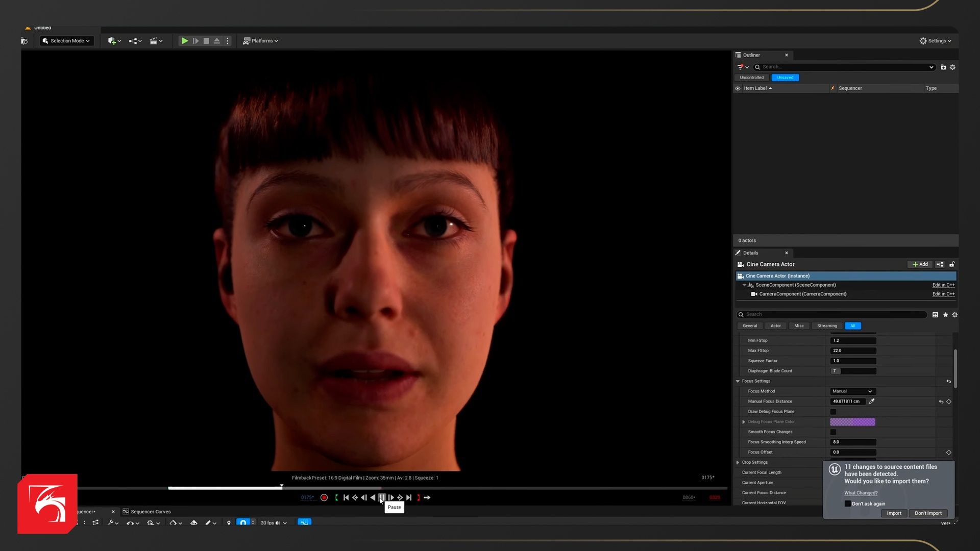Click the Manual Focus Distance value field
Viewport: 980px width, 551px height.
click(x=847, y=402)
